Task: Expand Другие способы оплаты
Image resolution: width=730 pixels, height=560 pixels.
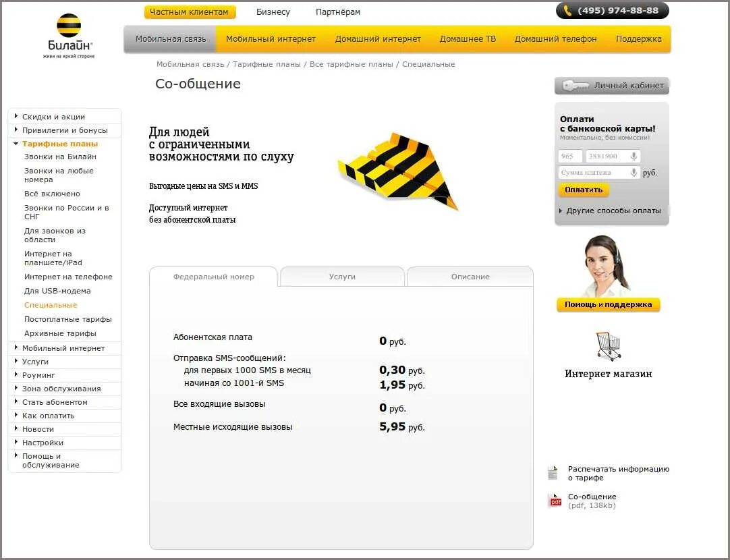Action: pyautogui.click(x=610, y=211)
